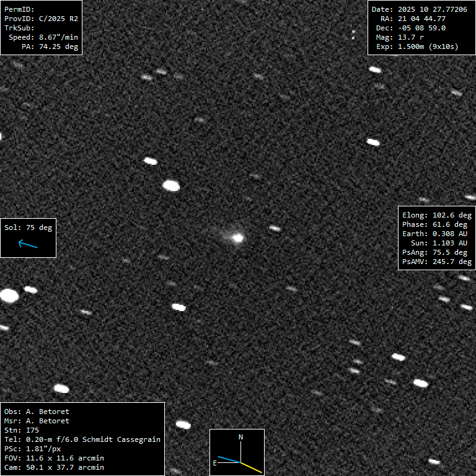Click the E label on the compass
The height and width of the screenshot is (476, 476).
click(x=215, y=462)
